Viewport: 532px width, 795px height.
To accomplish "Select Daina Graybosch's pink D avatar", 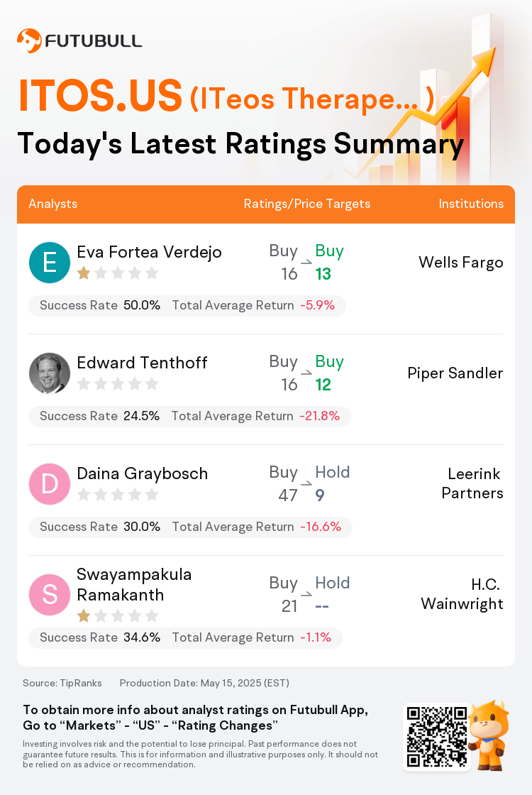I will tap(50, 483).
